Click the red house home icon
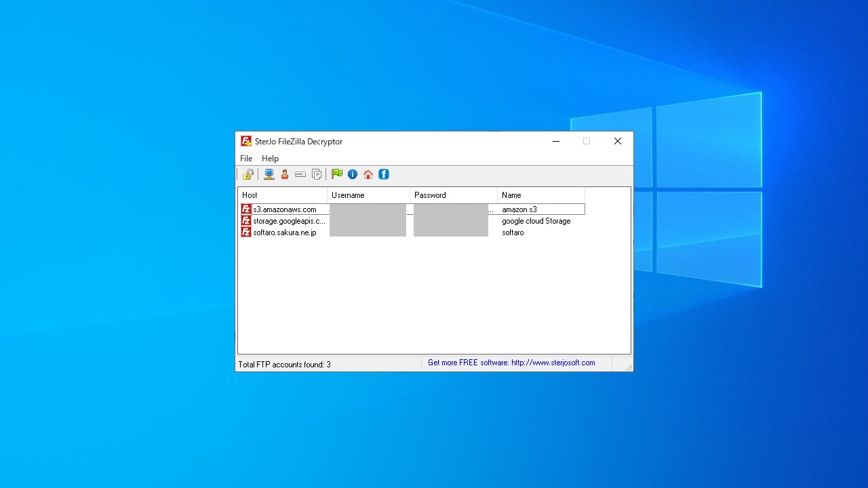This screenshot has height=488, width=868. [368, 174]
